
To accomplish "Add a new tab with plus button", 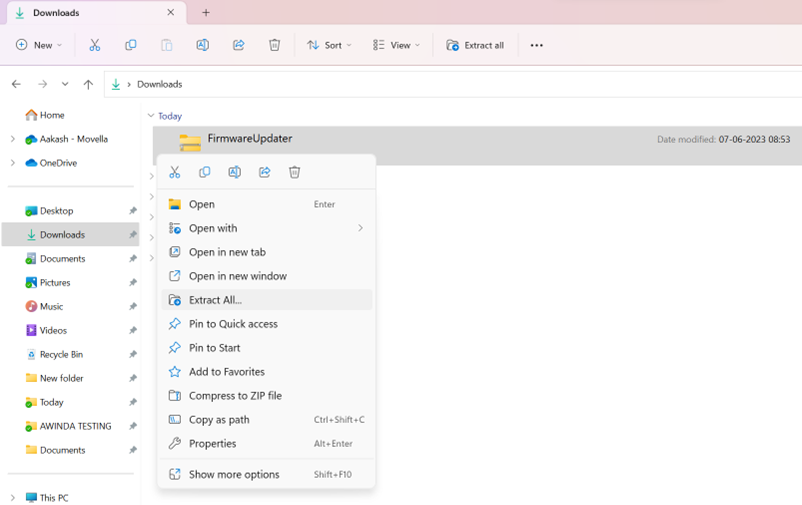I will click(206, 13).
